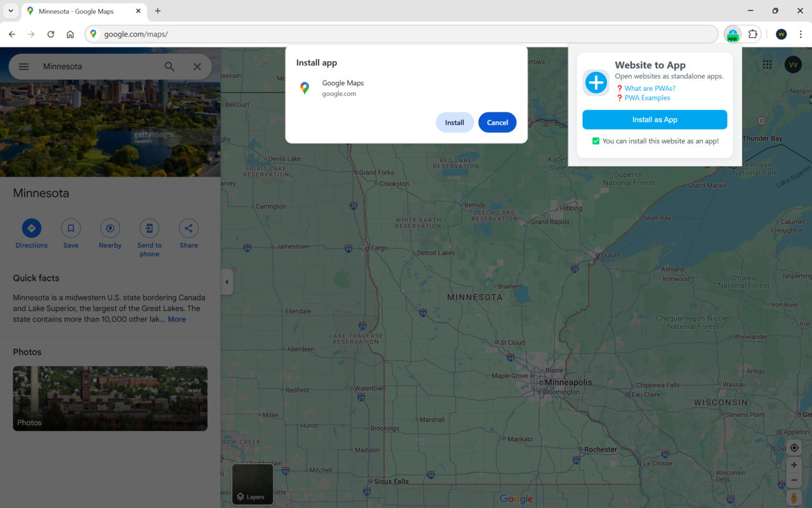Select the Watertown map label
812x508 pixels.
coord(370,388)
